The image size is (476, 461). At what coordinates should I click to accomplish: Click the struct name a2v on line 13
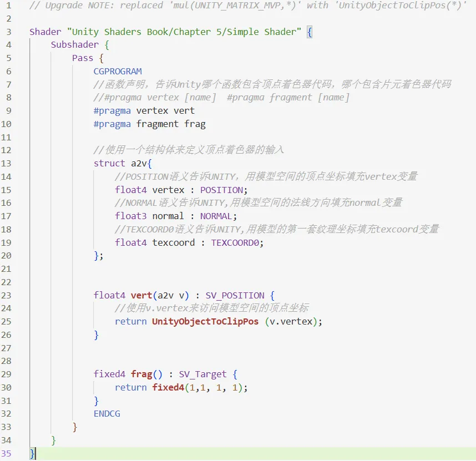tap(139, 163)
